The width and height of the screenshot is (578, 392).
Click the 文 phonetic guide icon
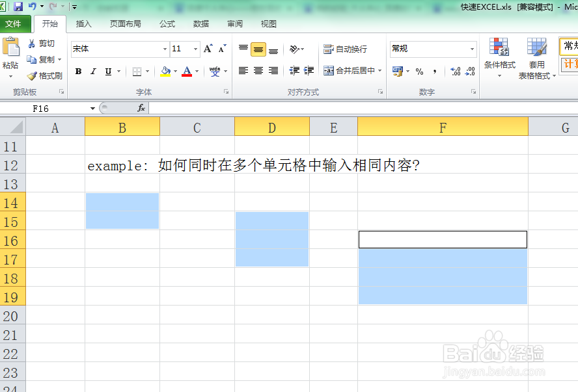[215, 72]
